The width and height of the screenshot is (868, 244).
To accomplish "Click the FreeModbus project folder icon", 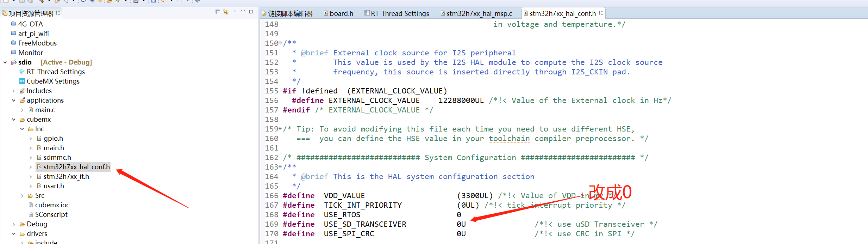I will [13, 43].
